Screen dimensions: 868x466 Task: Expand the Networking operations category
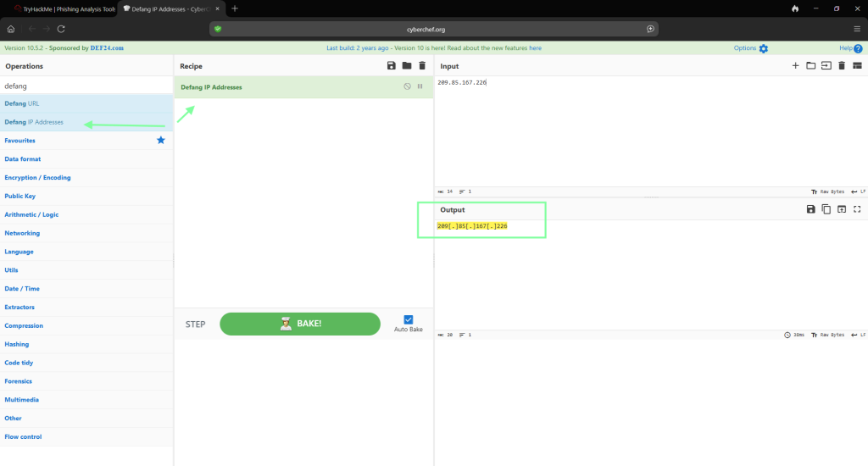coord(22,233)
